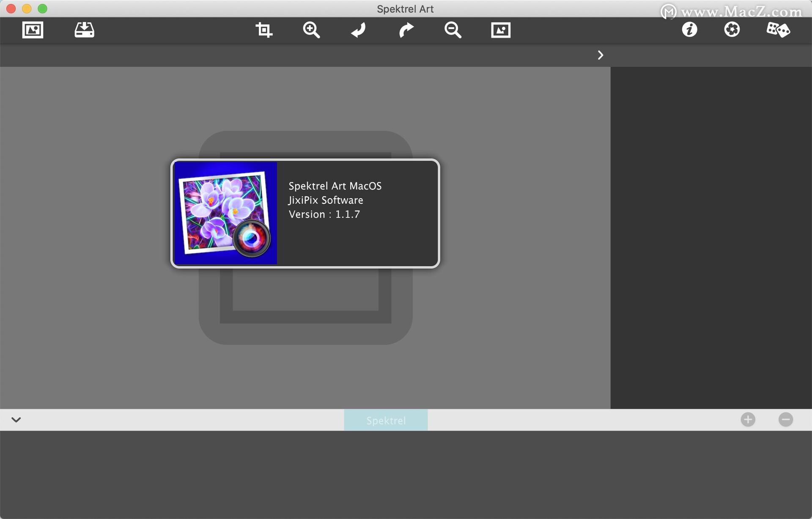The image size is (812, 519).
Task: Redo with the right curved arrow
Action: coord(406,30)
